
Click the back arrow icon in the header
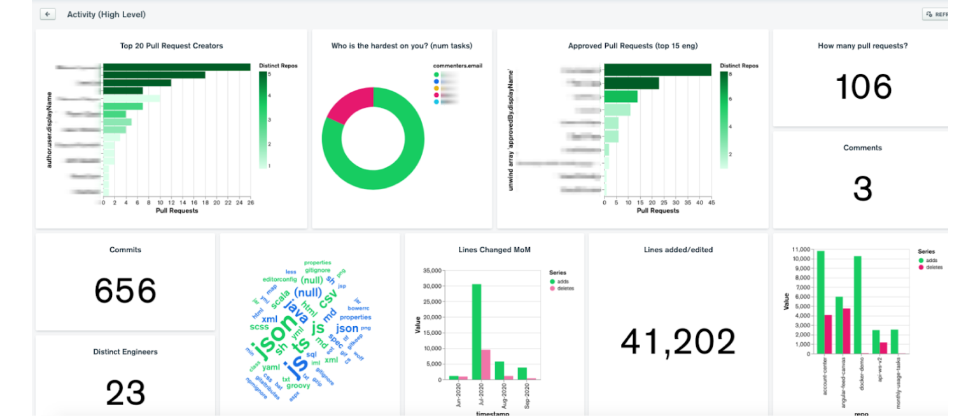tap(48, 13)
